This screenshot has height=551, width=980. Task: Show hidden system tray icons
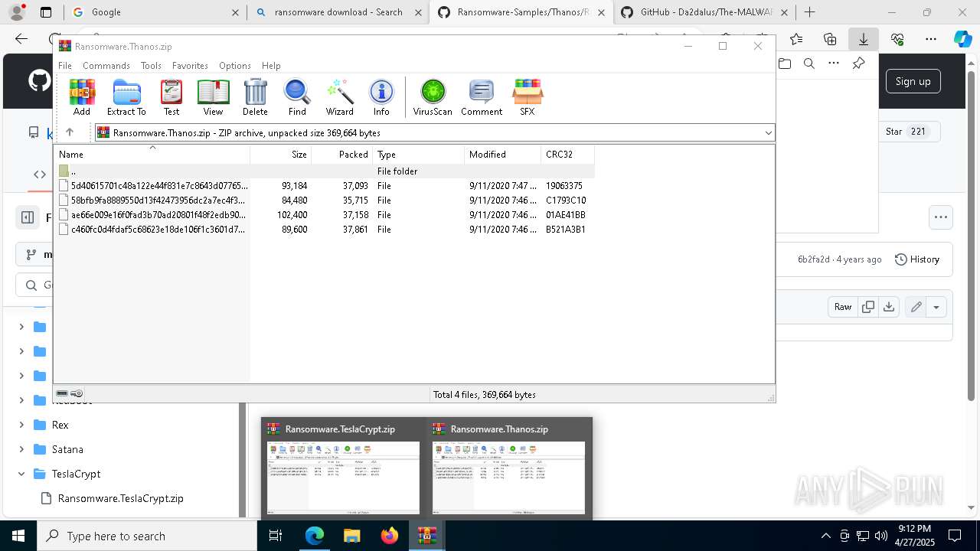(825, 536)
